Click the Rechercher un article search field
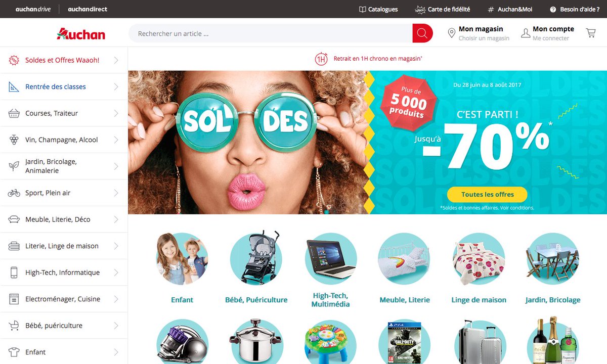The width and height of the screenshot is (607, 364). [x=271, y=33]
